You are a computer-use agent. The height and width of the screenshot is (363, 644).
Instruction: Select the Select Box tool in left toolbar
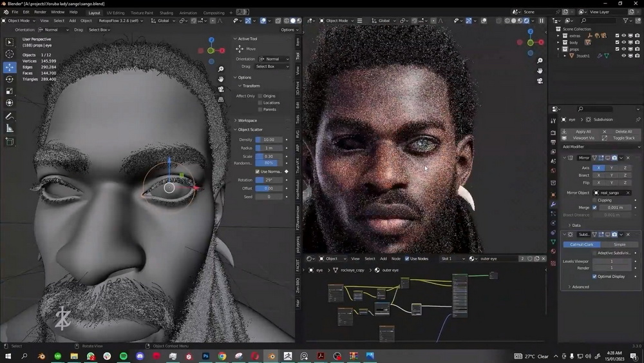tap(10, 42)
